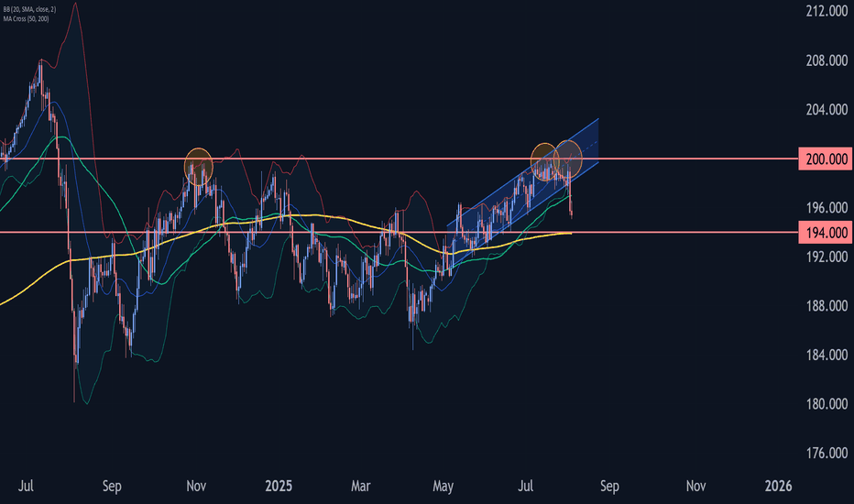Click the May time axis label
The width and height of the screenshot is (854, 504).
point(443,486)
